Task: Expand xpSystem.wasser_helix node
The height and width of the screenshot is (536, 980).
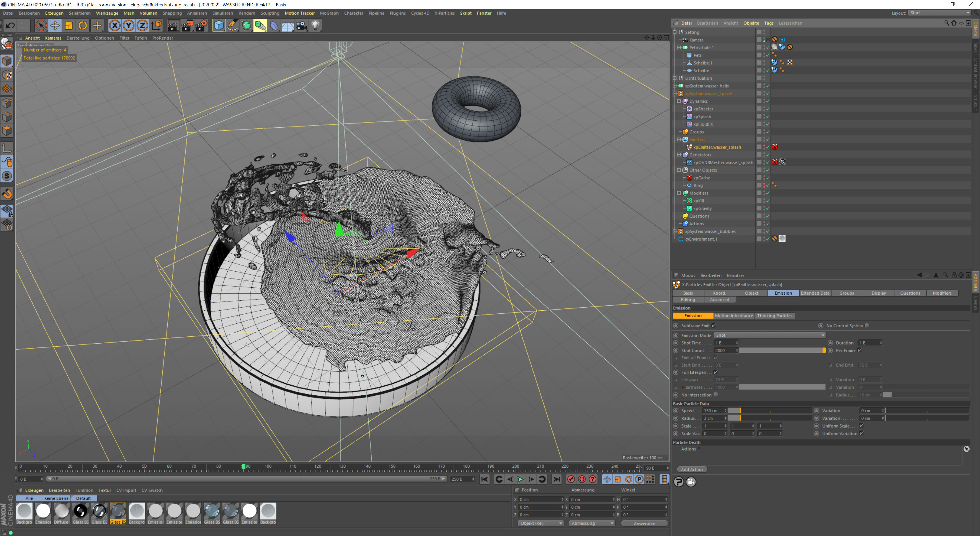Action: point(675,86)
